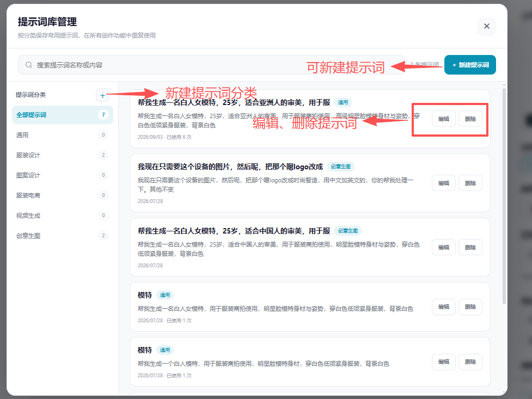Click the count badge 2 beside 创意生图
Screen dimensions: 532x399
tap(103, 236)
